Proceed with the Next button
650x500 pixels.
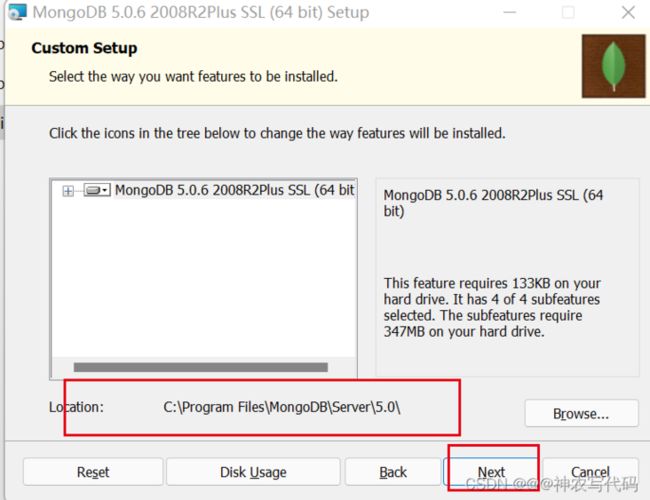[491, 472]
